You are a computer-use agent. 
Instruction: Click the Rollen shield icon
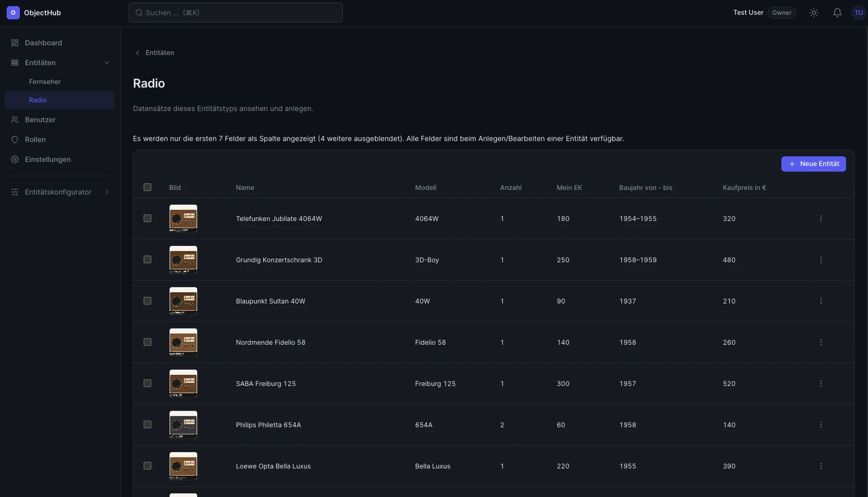(15, 140)
